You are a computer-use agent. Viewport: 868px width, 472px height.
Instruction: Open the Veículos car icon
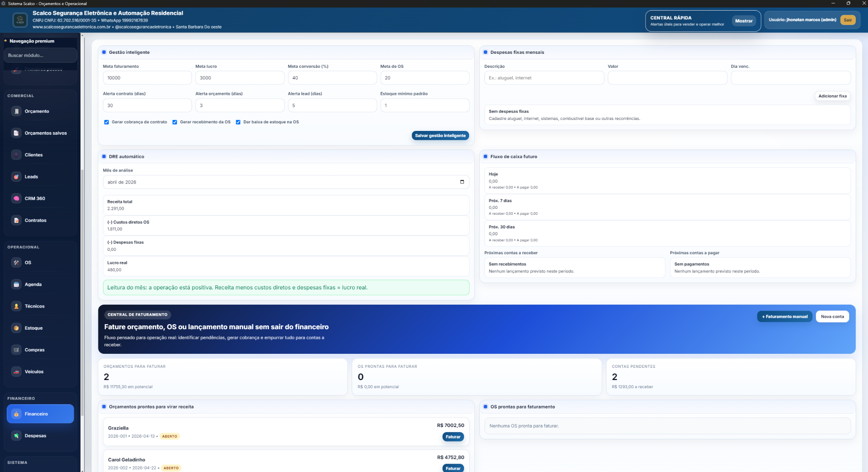pyautogui.click(x=16, y=372)
